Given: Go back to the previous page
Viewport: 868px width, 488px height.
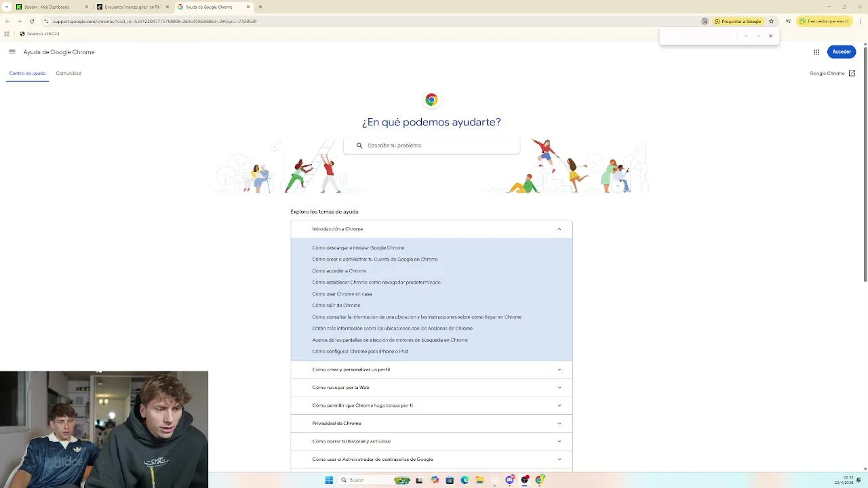Looking at the screenshot, I should (7, 21).
